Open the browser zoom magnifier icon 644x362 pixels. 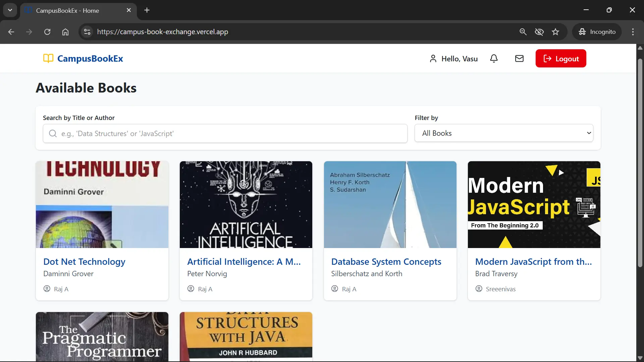[x=523, y=32]
